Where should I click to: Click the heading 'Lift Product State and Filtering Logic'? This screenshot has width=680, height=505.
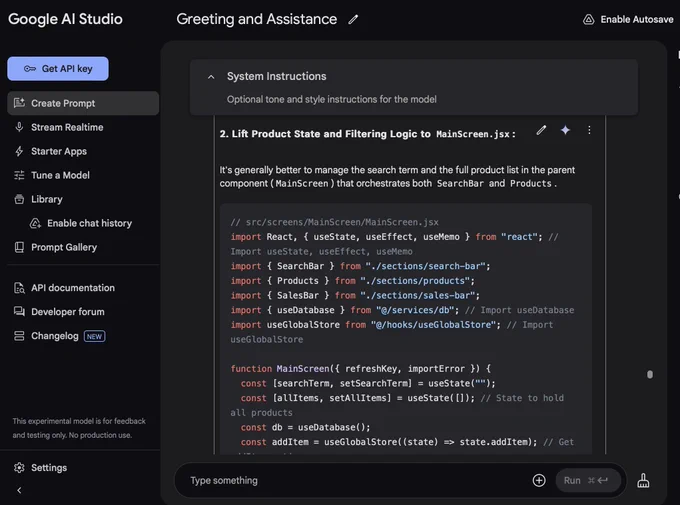[x=331, y=134]
